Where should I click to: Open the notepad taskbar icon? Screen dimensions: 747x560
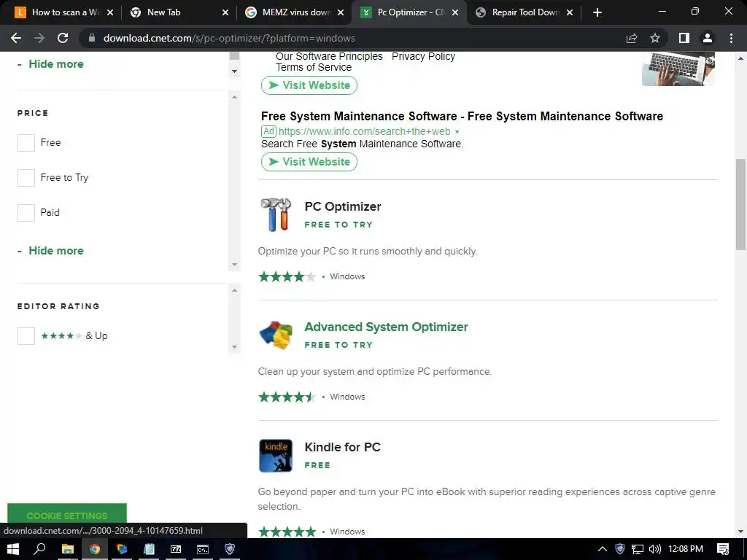149,549
